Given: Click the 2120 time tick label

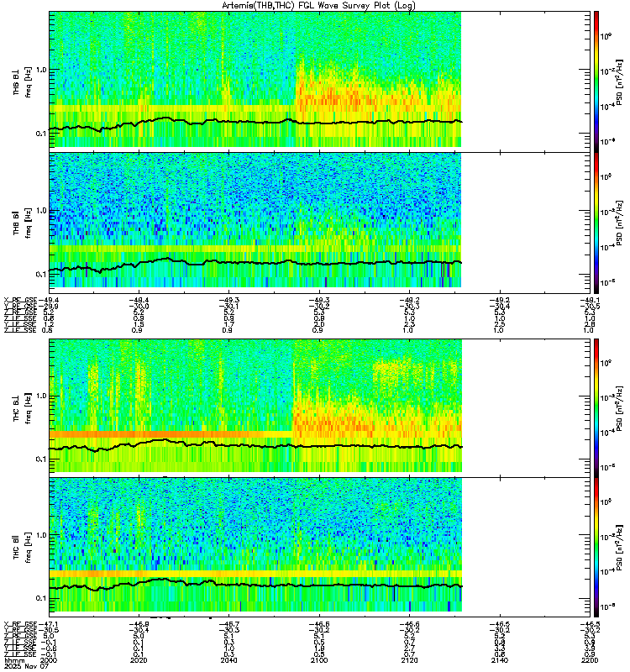Looking at the screenshot, I should pyautogui.click(x=409, y=660).
